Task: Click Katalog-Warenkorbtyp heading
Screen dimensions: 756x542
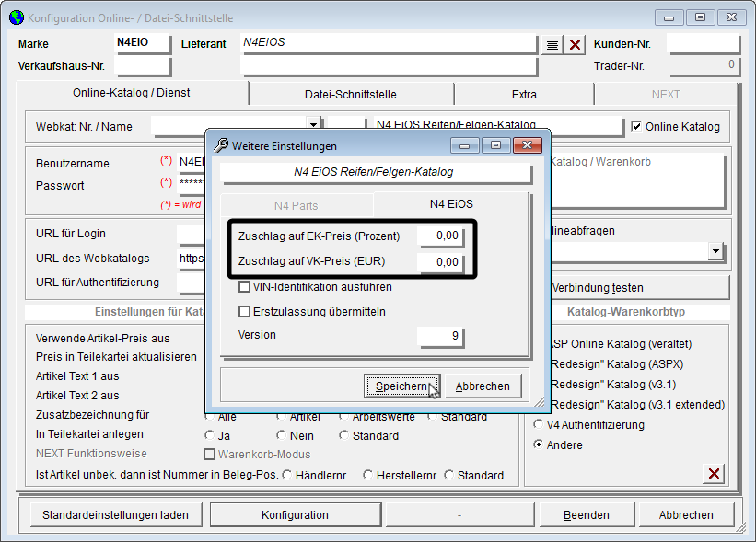Action: (626, 312)
